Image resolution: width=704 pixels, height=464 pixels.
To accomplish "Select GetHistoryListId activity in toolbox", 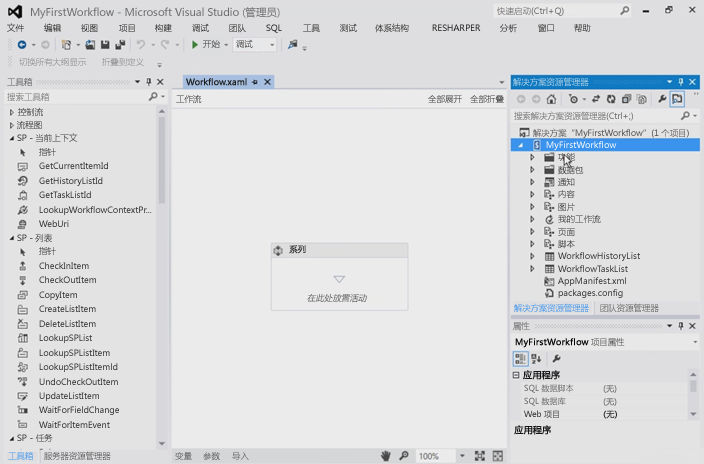I will click(70, 181).
